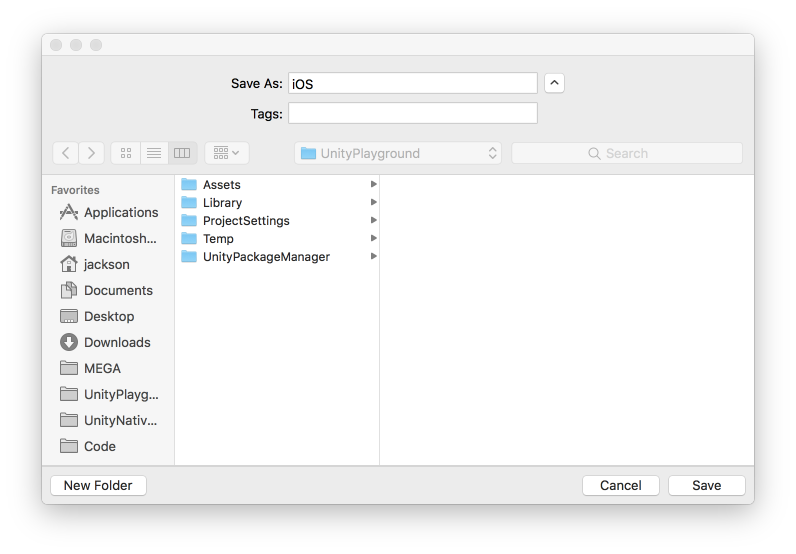Switch to column view
This screenshot has height=554, width=796.
(x=182, y=153)
